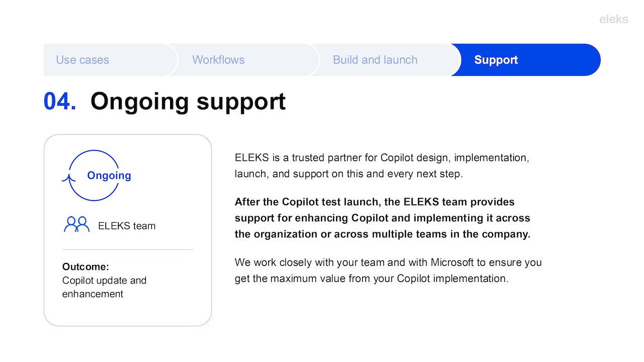Screen dimensions: 644x362
Task: Click the line starting with get the maximum value
Action: click(371, 278)
